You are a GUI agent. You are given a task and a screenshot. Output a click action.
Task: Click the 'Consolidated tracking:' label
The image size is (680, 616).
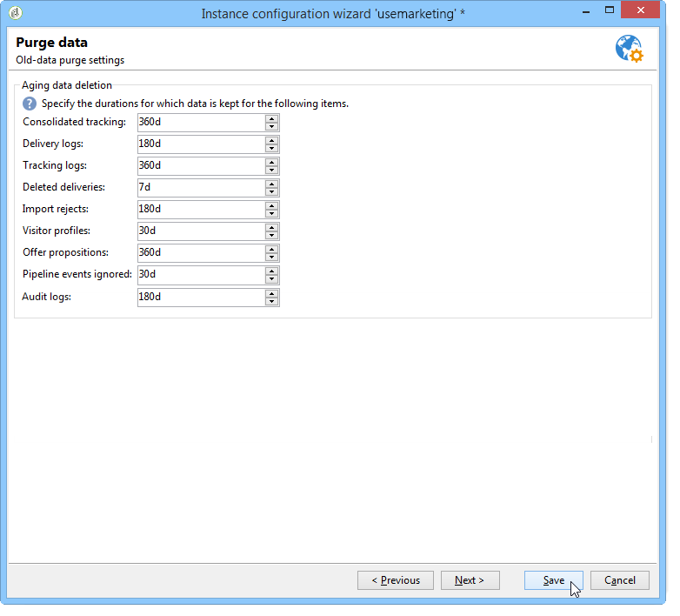pos(74,122)
